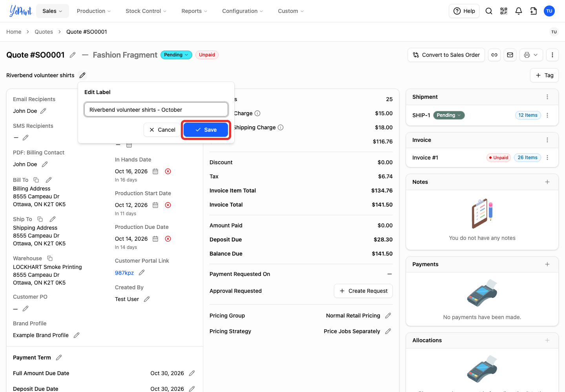Change the quote Pending status dropdown
565x392 pixels.
click(x=176, y=55)
